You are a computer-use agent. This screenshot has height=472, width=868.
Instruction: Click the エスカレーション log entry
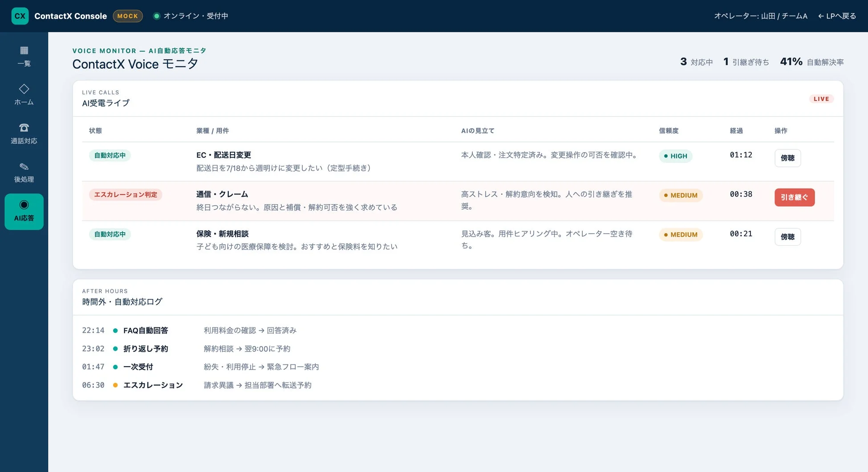(153, 385)
